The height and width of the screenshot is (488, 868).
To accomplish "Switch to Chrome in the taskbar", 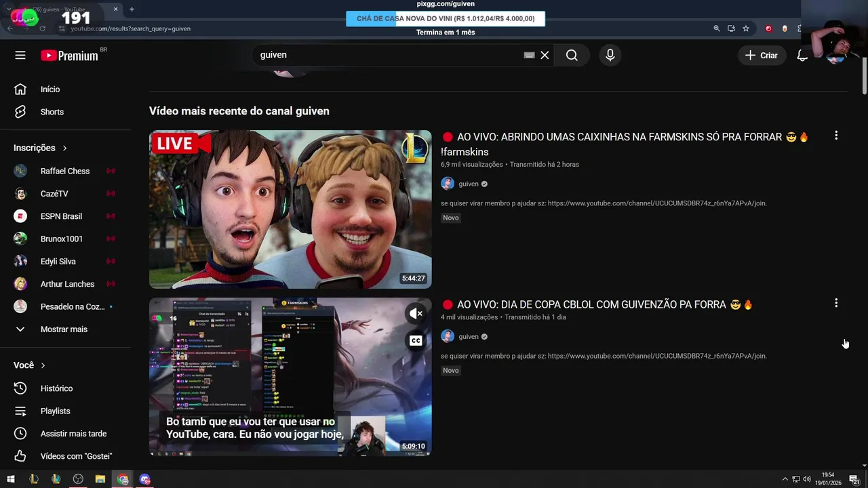I will point(123,479).
